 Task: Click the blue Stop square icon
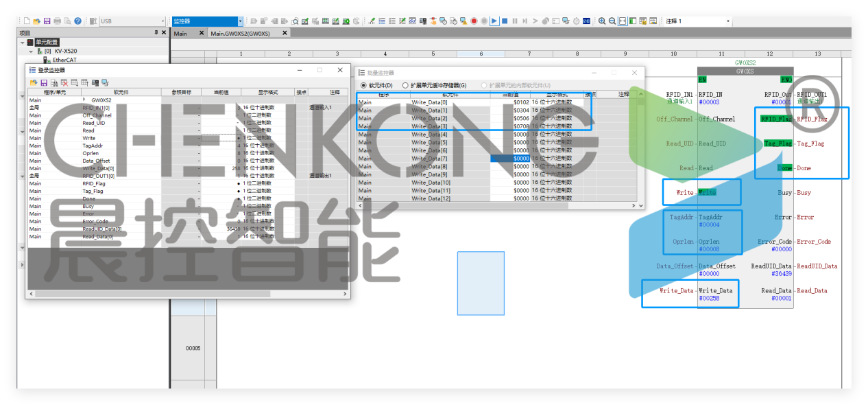tap(505, 21)
